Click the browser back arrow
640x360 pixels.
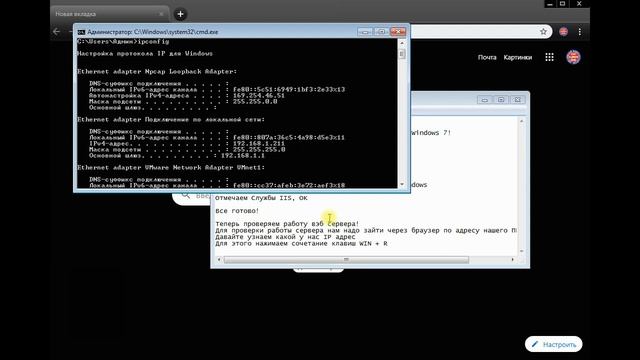pos(56,31)
